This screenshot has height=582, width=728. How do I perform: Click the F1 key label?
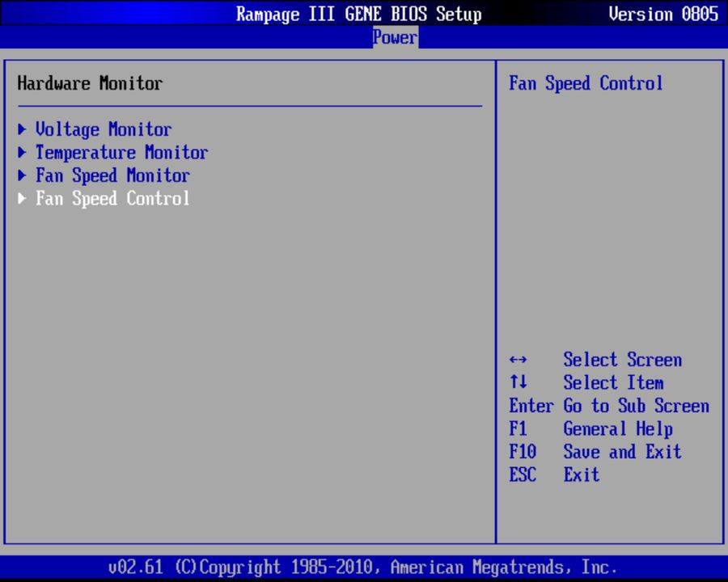coord(518,429)
